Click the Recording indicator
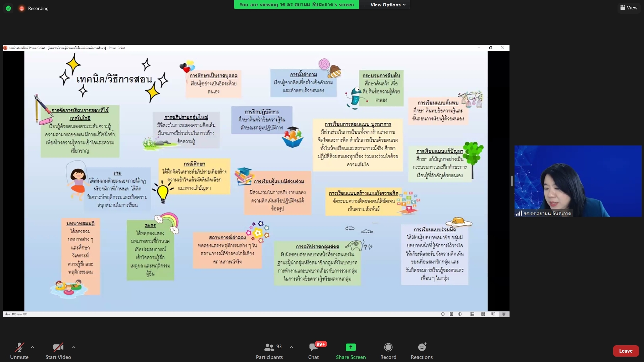This screenshot has width=644, height=362. [34, 8]
